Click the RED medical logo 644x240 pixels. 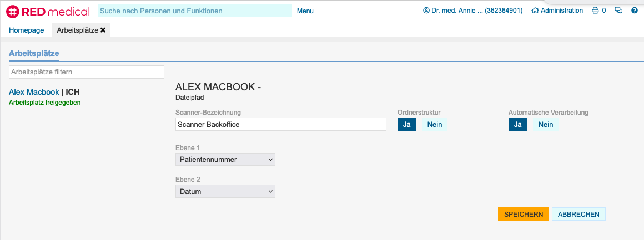[x=48, y=11]
